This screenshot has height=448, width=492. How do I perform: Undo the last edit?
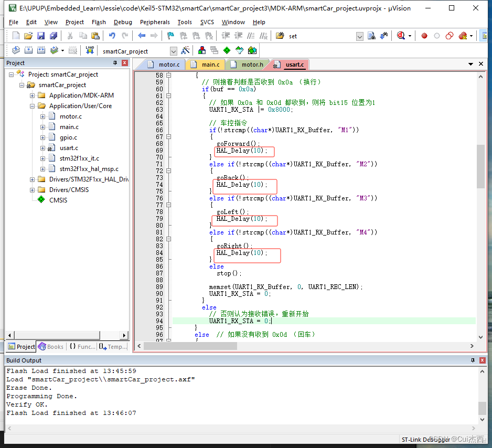tap(112, 36)
